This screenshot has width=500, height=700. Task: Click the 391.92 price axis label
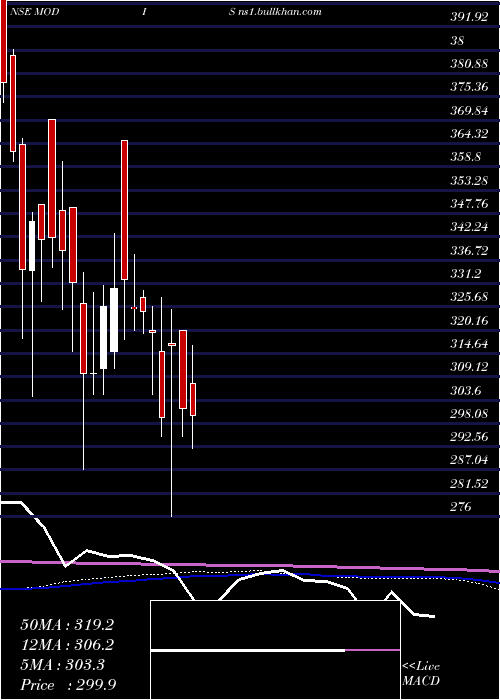tap(469, 17)
